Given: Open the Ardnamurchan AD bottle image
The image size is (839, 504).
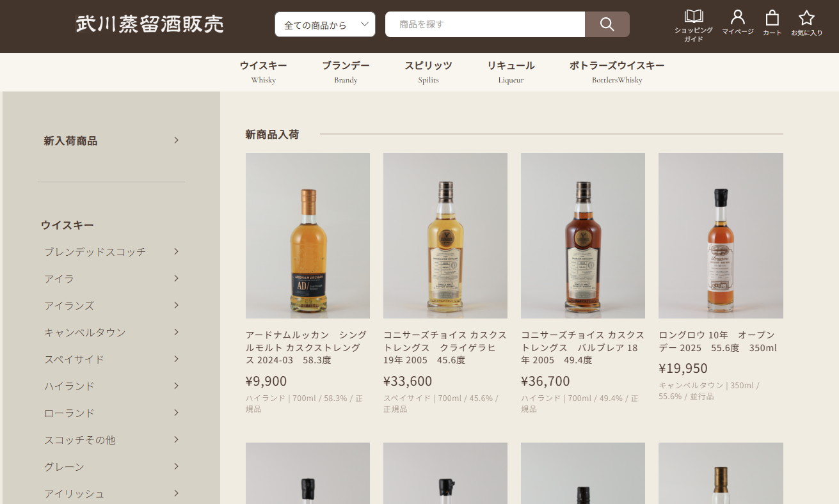Looking at the screenshot, I should pos(308,235).
